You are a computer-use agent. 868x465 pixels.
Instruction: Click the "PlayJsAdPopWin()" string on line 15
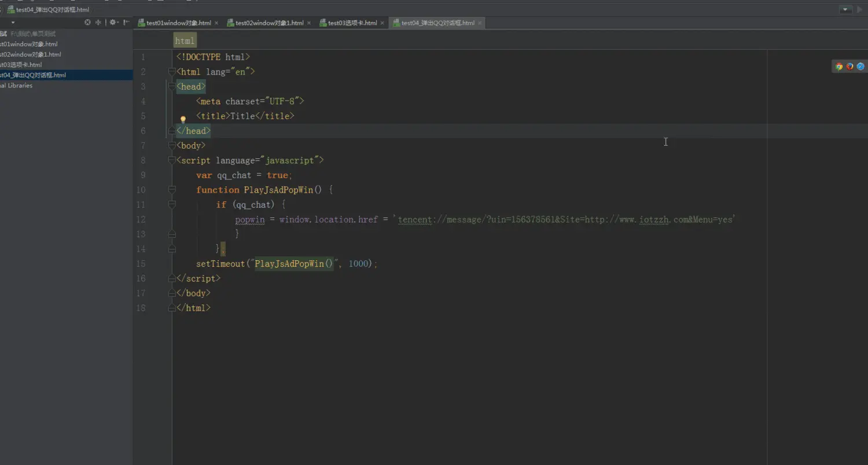coord(295,264)
